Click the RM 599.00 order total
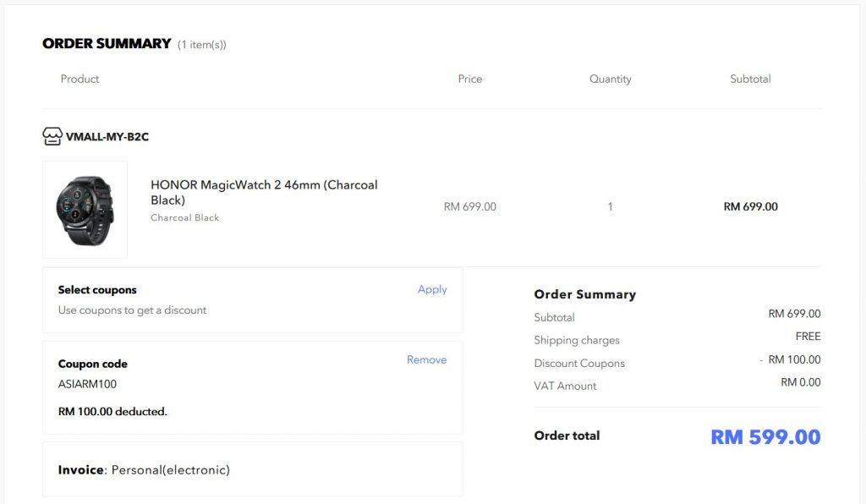866x504 pixels. point(765,436)
